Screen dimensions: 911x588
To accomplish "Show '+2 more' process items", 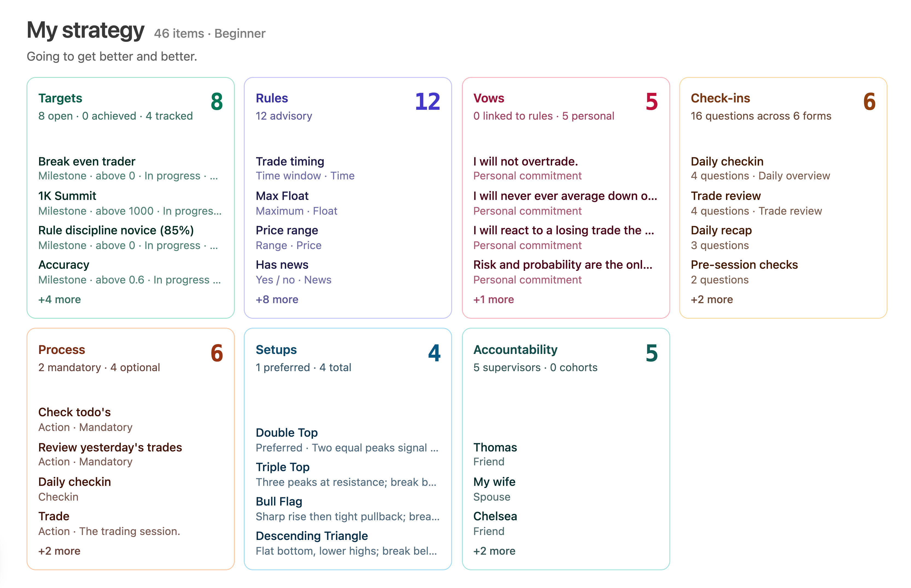I will [59, 551].
